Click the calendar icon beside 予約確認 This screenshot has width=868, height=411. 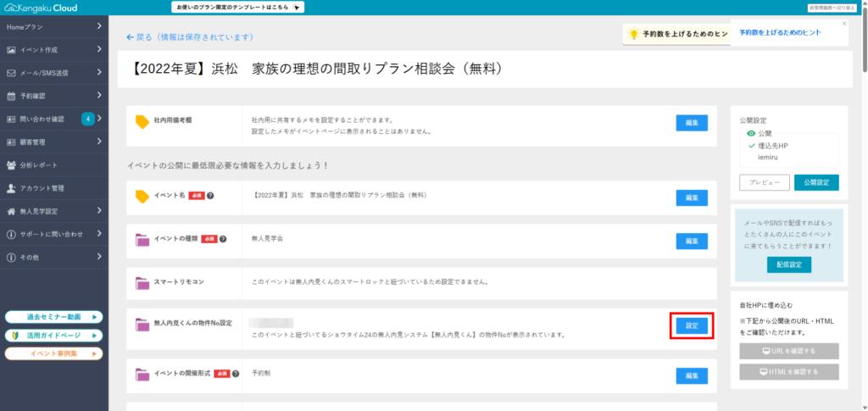[x=11, y=97]
